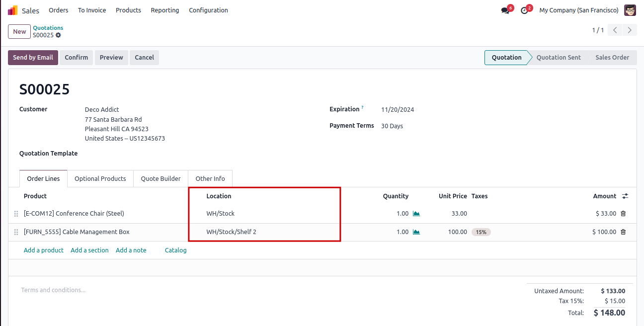Open forecast chart icon for Conference Chair
Viewport: 644px width, 326px height.
tap(416, 214)
